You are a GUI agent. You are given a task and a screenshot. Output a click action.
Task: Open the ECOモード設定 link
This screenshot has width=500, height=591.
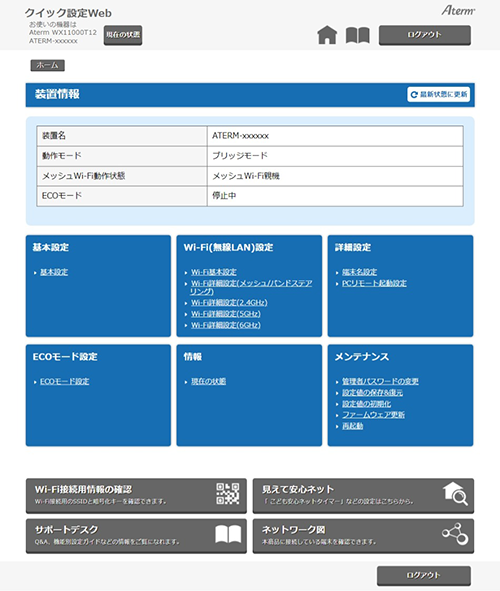[x=64, y=381]
